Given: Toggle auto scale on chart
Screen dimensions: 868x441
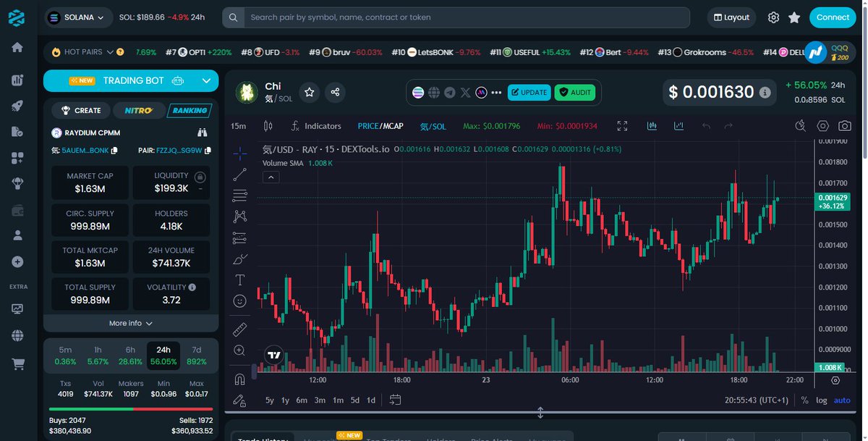Looking at the screenshot, I should click(x=842, y=400).
